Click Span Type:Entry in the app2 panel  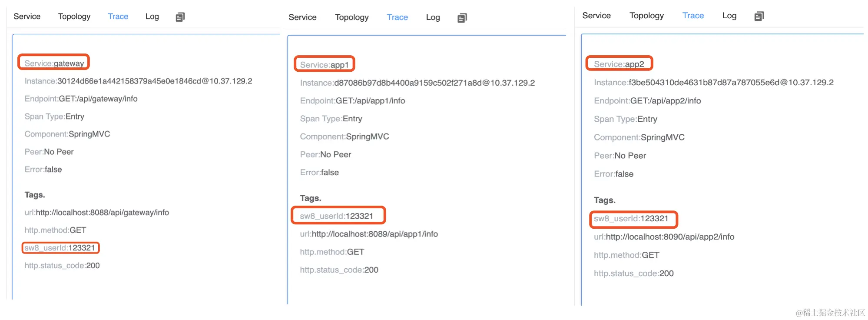(626, 119)
